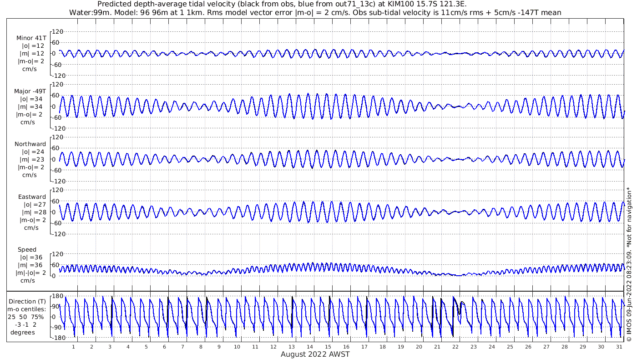
Task: Click the vertical IMOS copyright notice
Action: tap(629, 264)
